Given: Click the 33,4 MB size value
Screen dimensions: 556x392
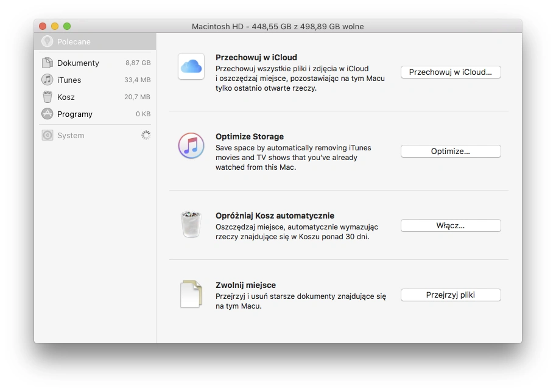Looking at the screenshot, I should pos(137,80).
